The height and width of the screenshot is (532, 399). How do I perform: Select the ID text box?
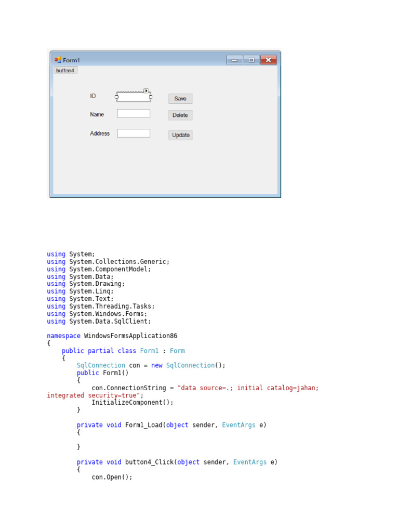tap(134, 97)
